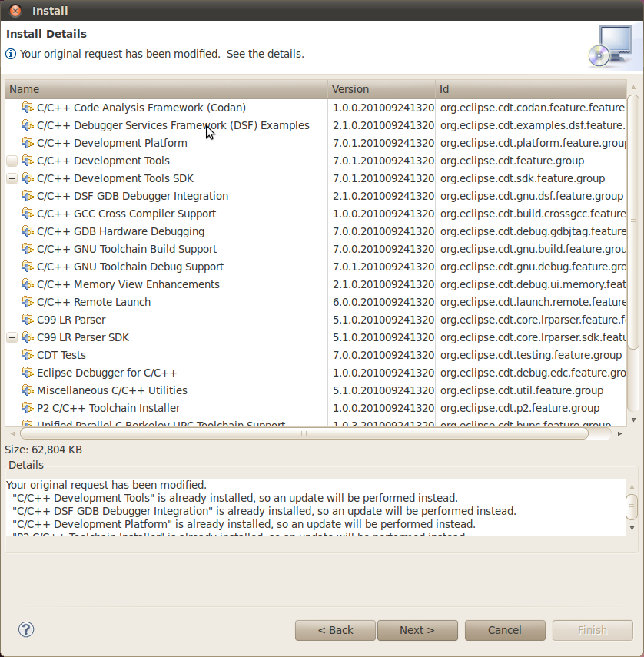
Task: Click the org.eclipse.cdt.sdk.feature.group id cell
Action: click(x=523, y=178)
